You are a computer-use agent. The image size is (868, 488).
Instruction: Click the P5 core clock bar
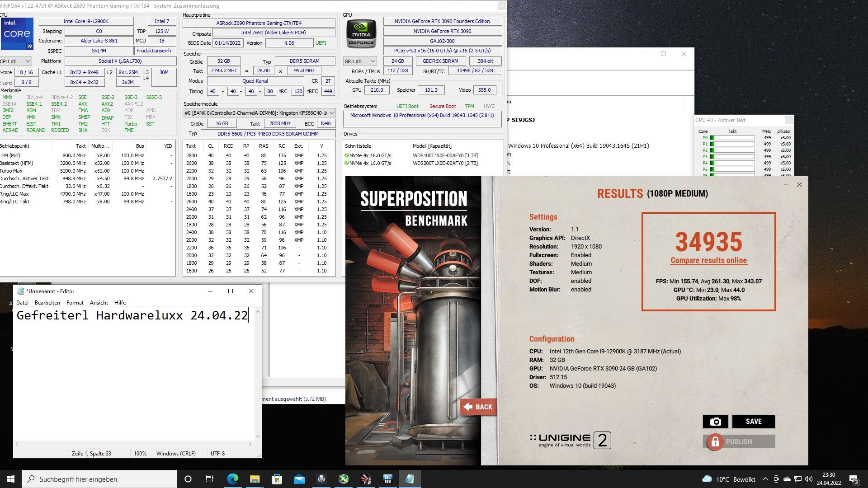(x=732, y=169)
